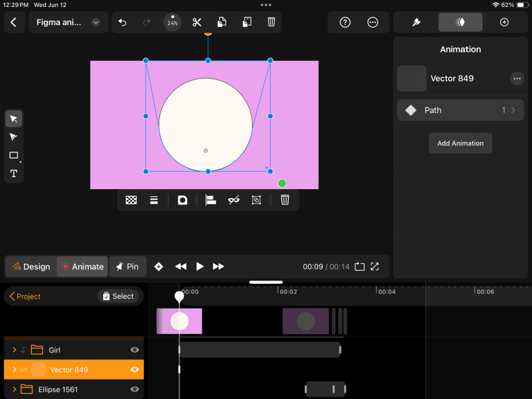Image resolution: width=532 pixels, height=399 pixels.
Task: Click the green dot on the canvas
Action: 282,183
